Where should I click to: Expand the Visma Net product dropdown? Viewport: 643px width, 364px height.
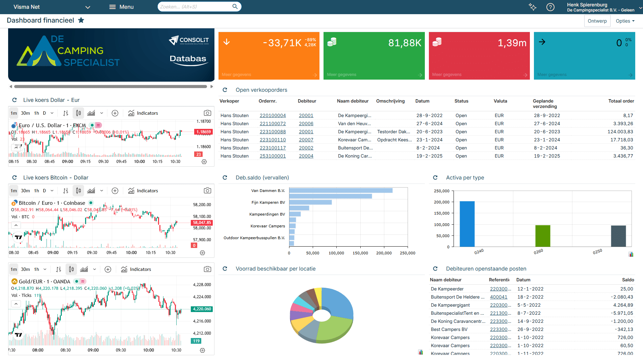pyautogui.click(x=87, y=7)
